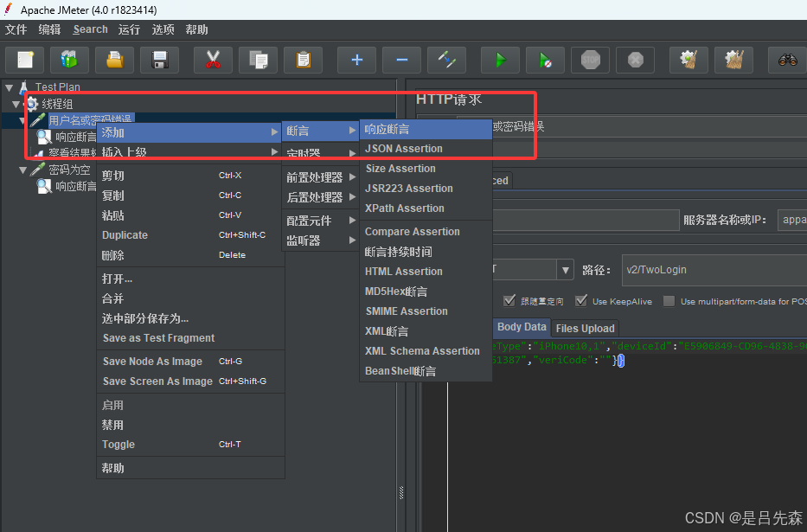Expand the 后置处理器 submenu
Viewport: 807px width, 532px height.
coord(321,197)
